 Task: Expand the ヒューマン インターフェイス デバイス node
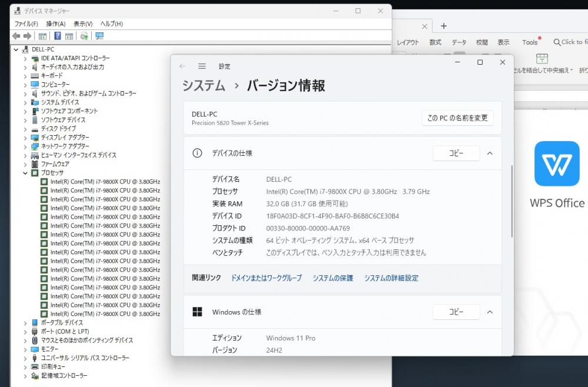[x=25, y=155]
